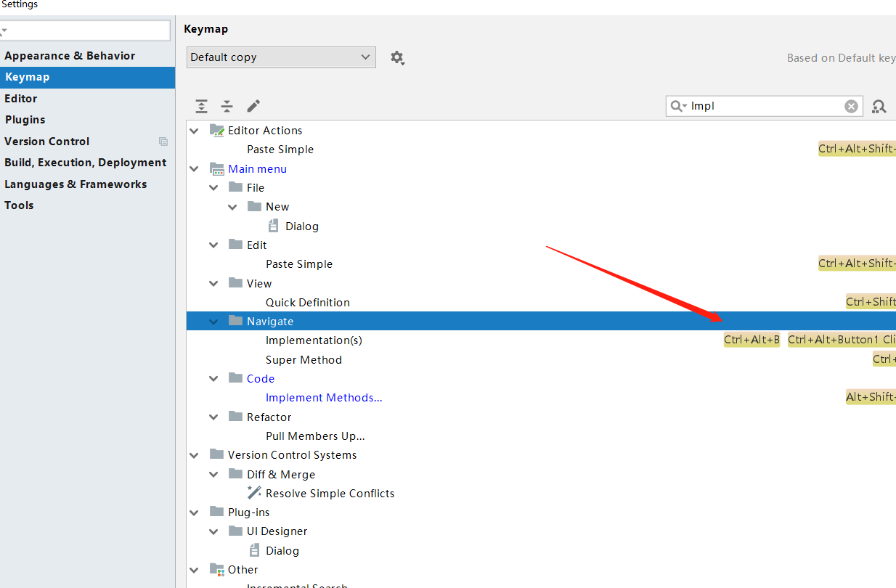The height and width of the screenshot is (588, 896).
Task: Click the Dialog file icon under New
Action: pyautogui.click(x=274, y=226)
